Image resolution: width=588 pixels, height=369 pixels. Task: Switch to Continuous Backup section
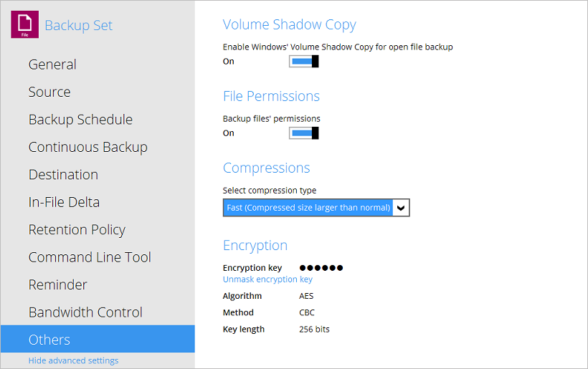87,147
